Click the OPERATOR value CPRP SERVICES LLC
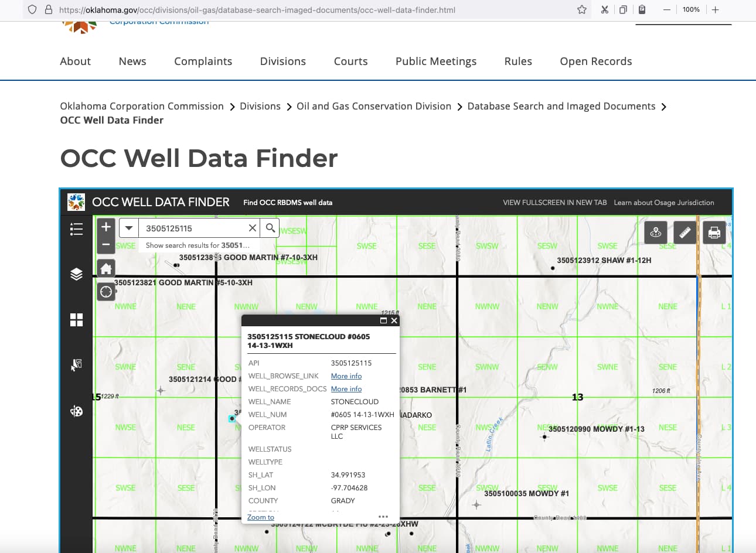Screen dimensions: 756x553 pos(356,432)
